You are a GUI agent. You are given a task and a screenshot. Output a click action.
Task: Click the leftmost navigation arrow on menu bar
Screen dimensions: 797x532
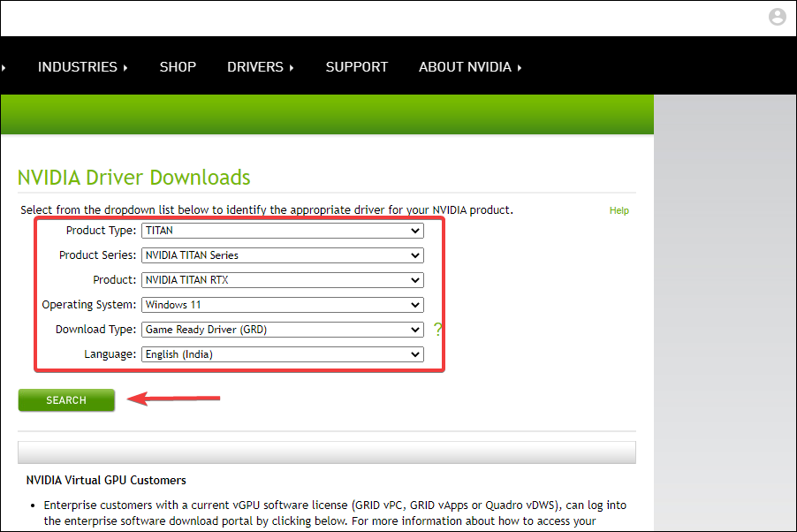[3, 66]
